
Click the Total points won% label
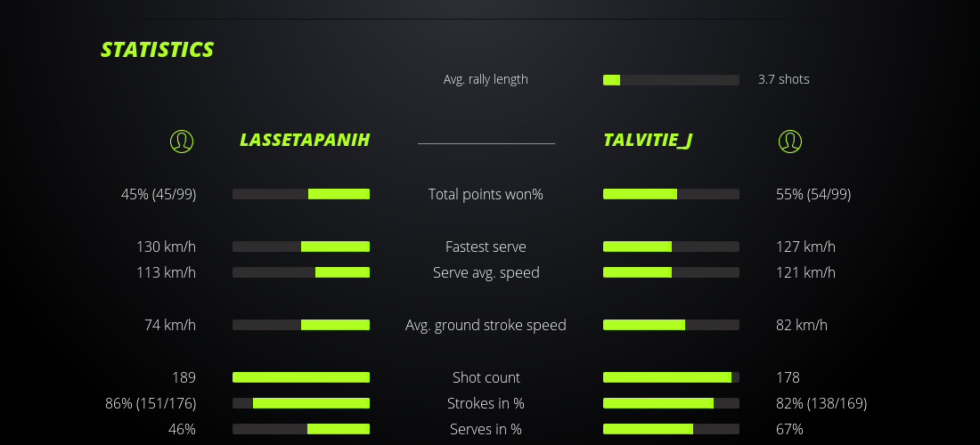coord(486,194)
